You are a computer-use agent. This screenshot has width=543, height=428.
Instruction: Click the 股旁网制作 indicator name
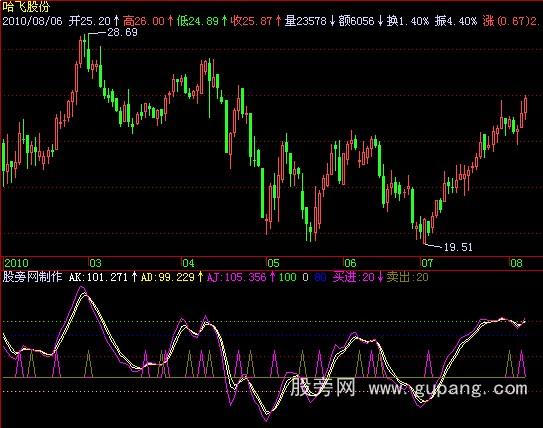click(x=33, y=277)
